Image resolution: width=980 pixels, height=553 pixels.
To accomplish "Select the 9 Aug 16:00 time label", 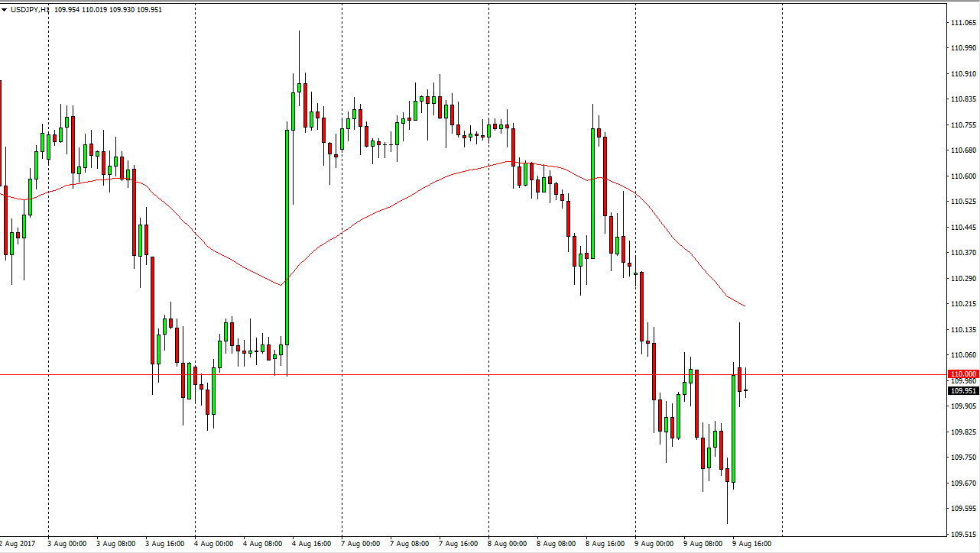I will coord(751,544).
